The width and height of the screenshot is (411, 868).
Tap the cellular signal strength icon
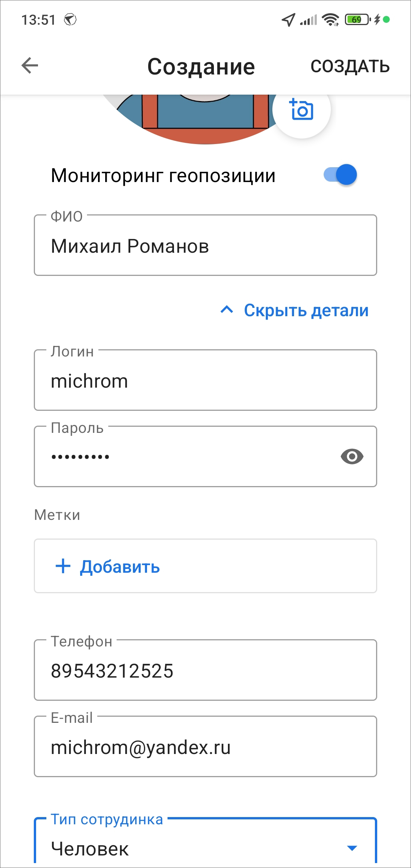click(308, 20)
